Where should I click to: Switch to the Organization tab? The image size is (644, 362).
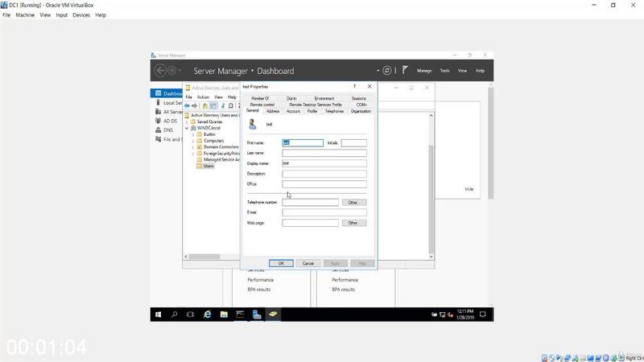tap(361, 111)
